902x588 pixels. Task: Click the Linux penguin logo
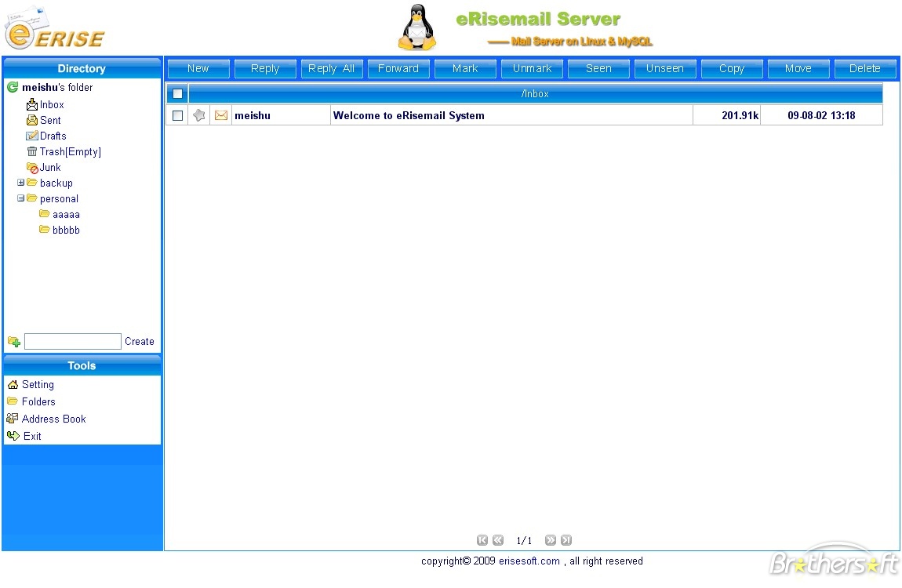coord(418,27)
